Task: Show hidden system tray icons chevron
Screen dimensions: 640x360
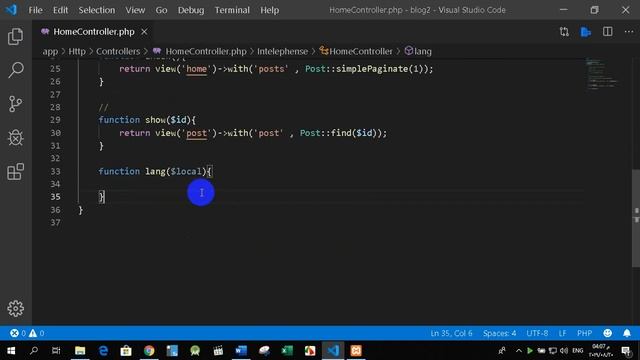Action: click(518, 351)
